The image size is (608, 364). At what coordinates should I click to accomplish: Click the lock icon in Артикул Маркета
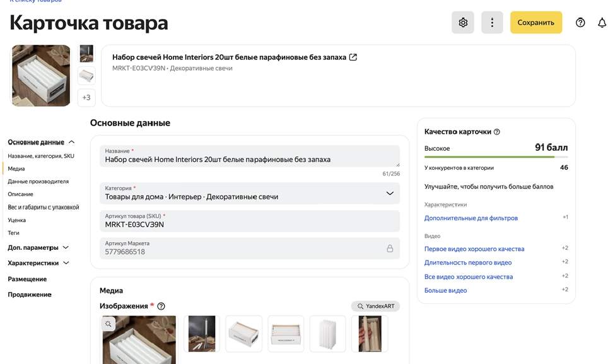pos(390,249)
